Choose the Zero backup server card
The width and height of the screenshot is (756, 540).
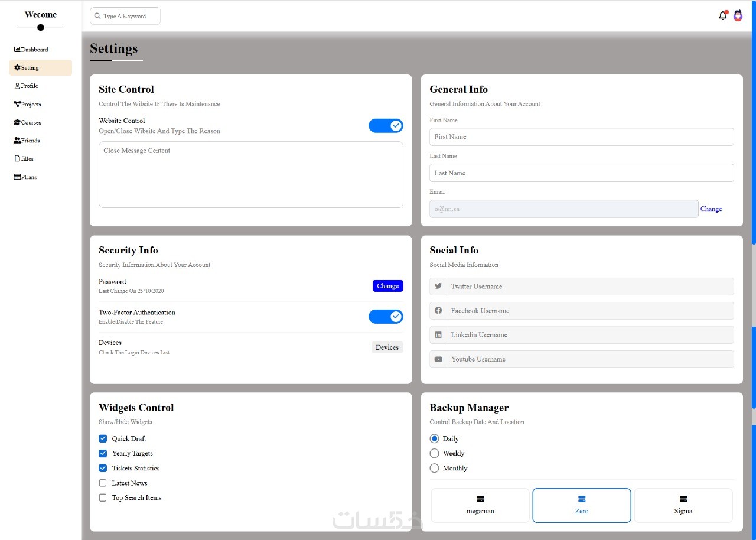[582, 505]
